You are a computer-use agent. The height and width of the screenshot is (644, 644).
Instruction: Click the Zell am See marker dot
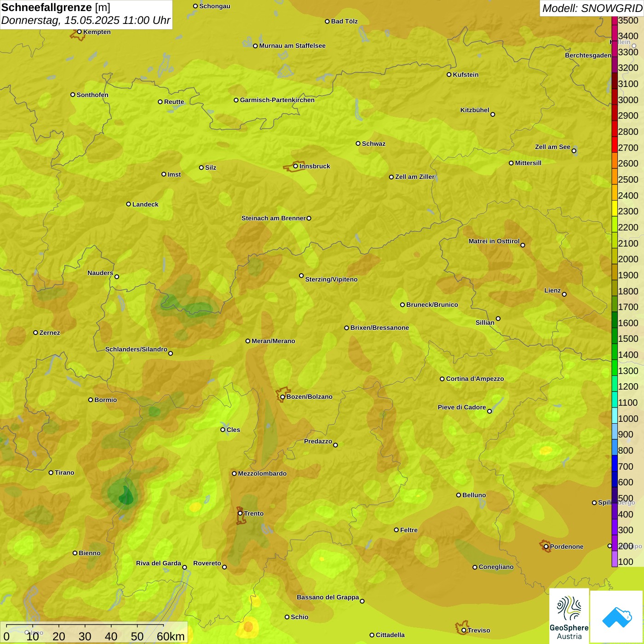[574, 150]
